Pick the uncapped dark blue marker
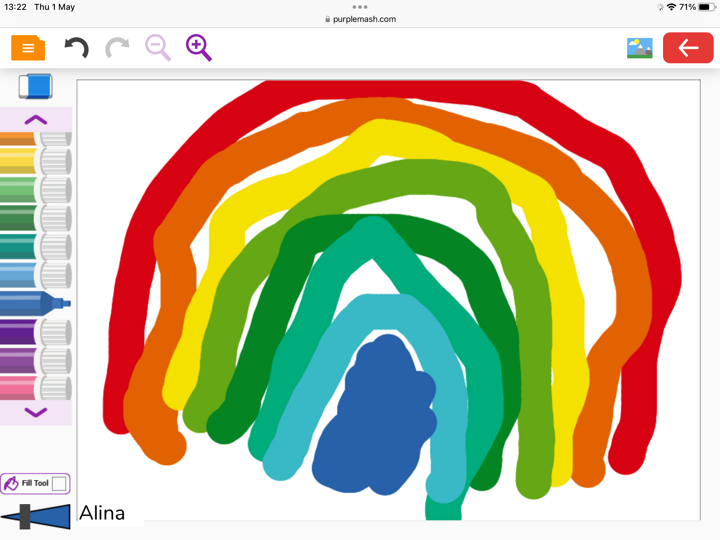Viewport: 720px width, 540px height. tap(35, 303)
